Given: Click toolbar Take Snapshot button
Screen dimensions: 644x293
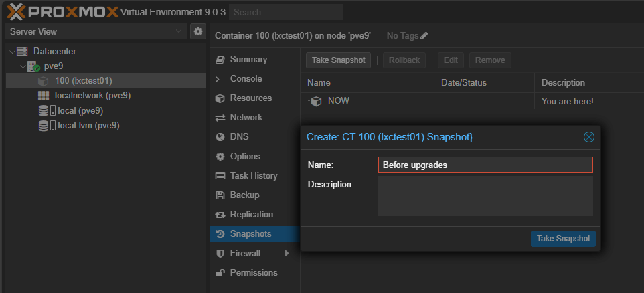Looking at the screenshot, I should [339, 60].
